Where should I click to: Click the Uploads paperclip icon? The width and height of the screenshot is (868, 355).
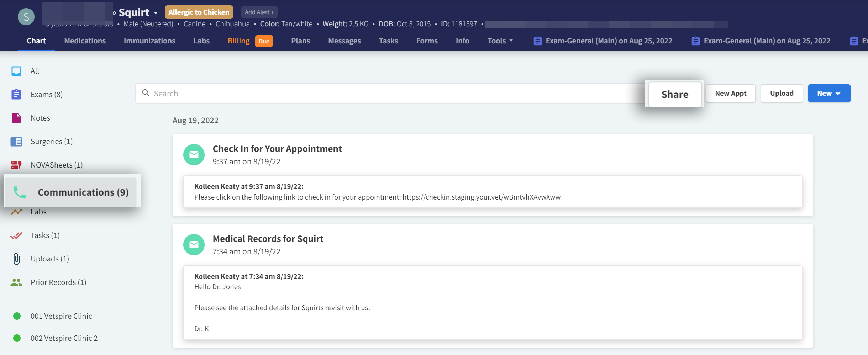point(16,259)
